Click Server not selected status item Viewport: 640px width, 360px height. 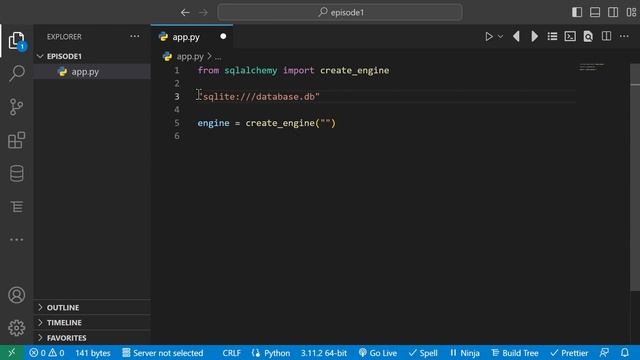point(162,353)
